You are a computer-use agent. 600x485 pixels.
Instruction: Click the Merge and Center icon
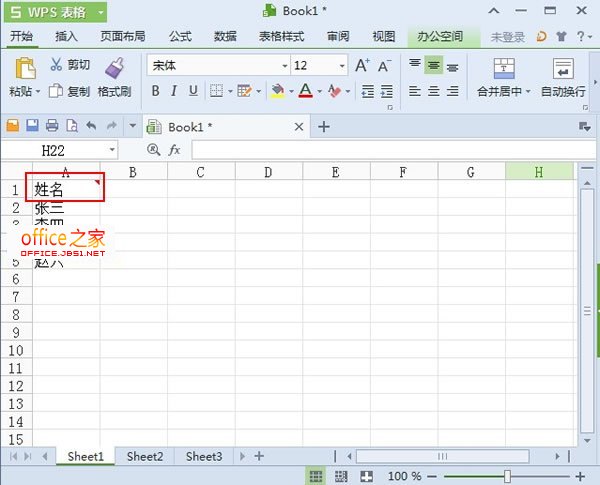[504, 68]
